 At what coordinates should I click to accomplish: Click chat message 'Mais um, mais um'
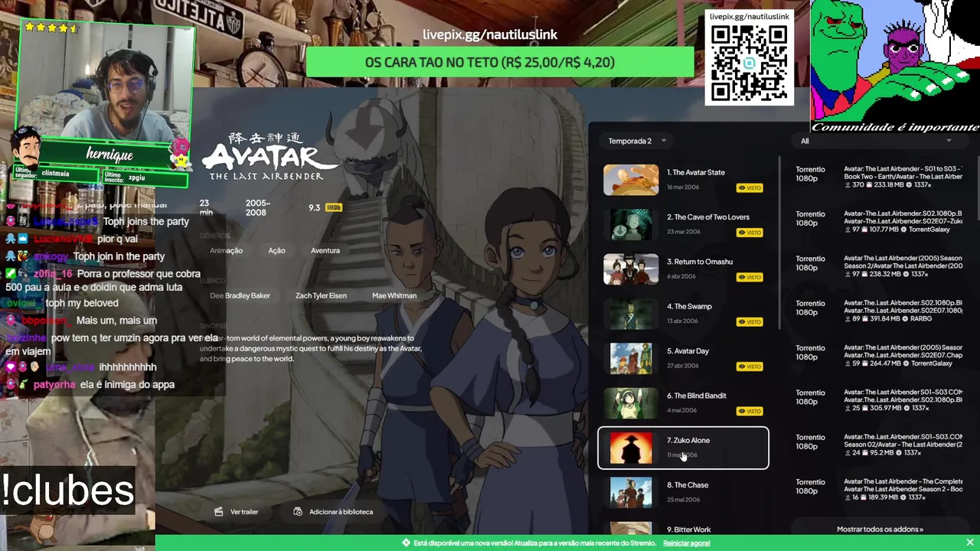tap(116, 321)
